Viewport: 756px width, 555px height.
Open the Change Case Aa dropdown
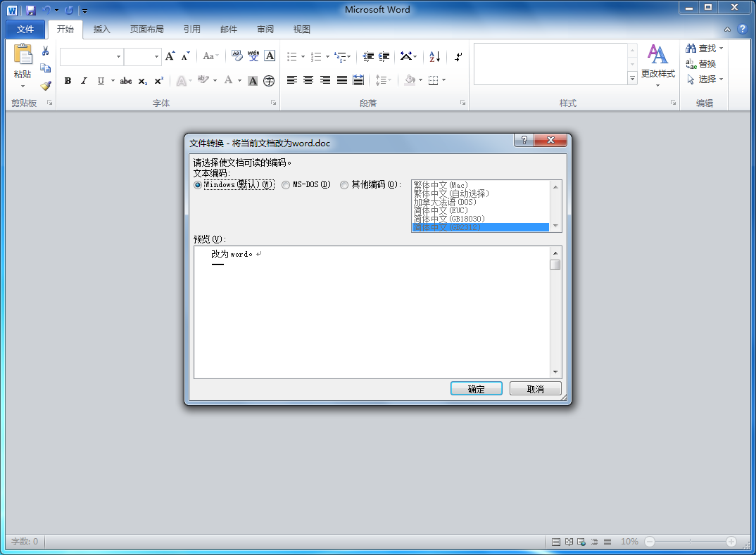(211, 56)
